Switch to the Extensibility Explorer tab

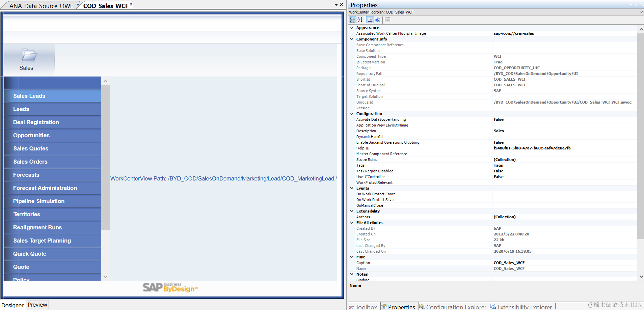521,307
